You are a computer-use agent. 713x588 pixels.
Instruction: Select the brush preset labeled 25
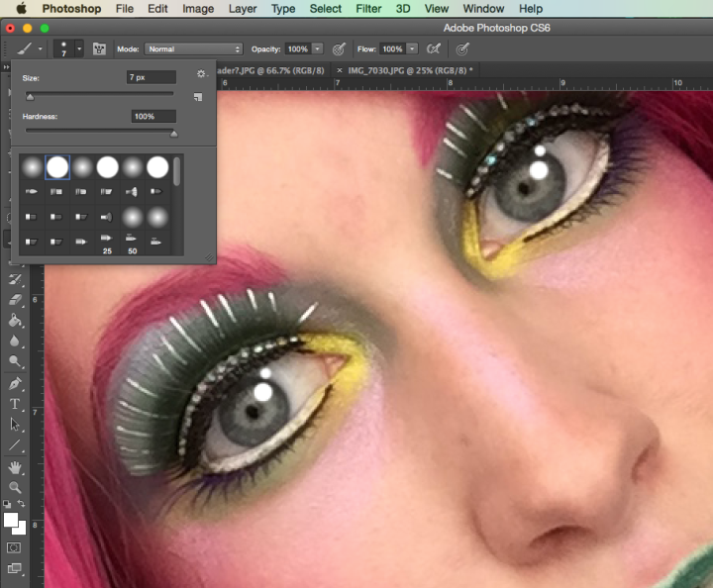click(x=107, y=244)
